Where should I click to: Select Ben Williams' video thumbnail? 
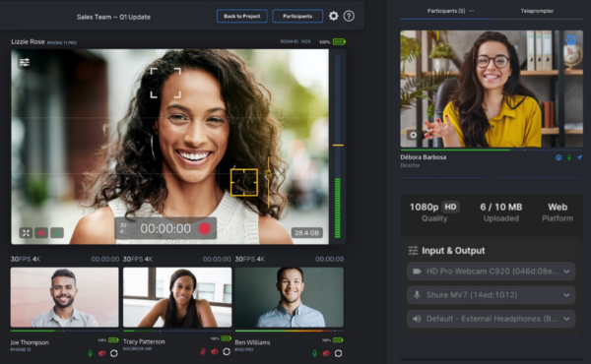click(x=289, y=297)
